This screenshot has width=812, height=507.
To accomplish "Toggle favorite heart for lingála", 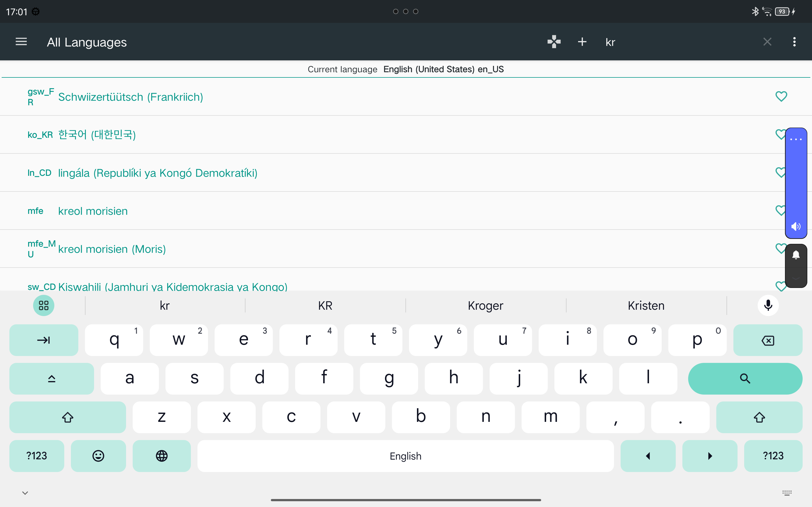I will [779, 173].
